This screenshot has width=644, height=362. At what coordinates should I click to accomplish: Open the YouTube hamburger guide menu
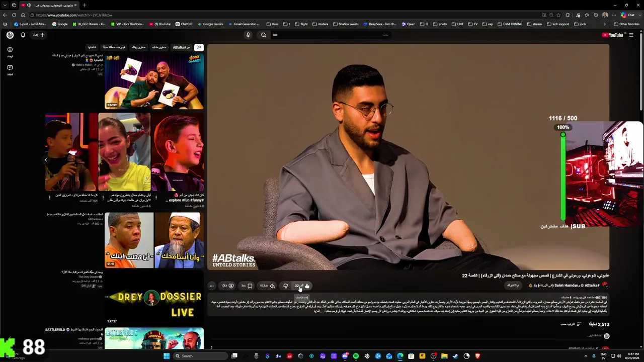(631, 35)
